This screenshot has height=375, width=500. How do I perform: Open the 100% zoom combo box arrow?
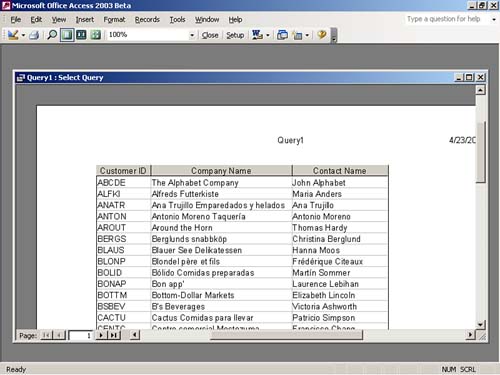pos(192,35)
